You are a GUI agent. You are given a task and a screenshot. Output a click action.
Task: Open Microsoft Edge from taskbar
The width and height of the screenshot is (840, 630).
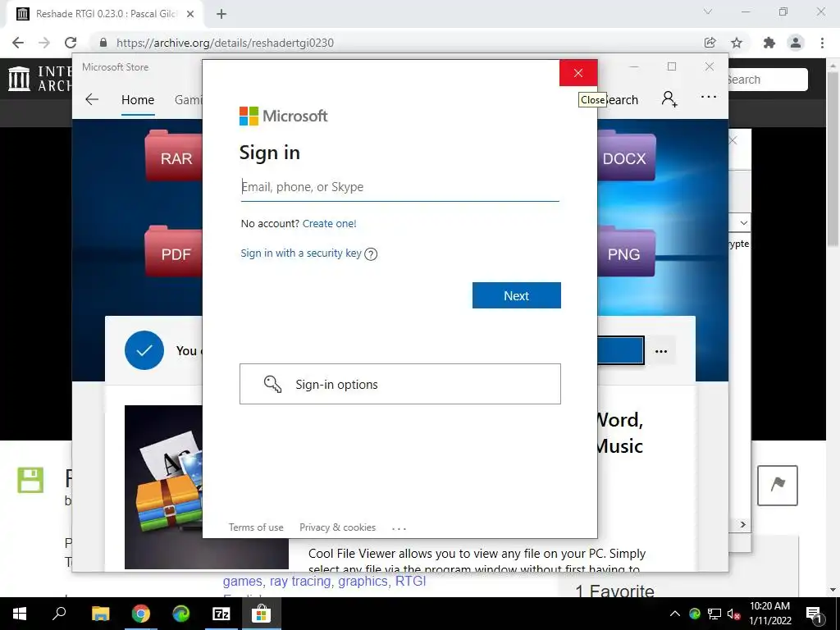181,614
